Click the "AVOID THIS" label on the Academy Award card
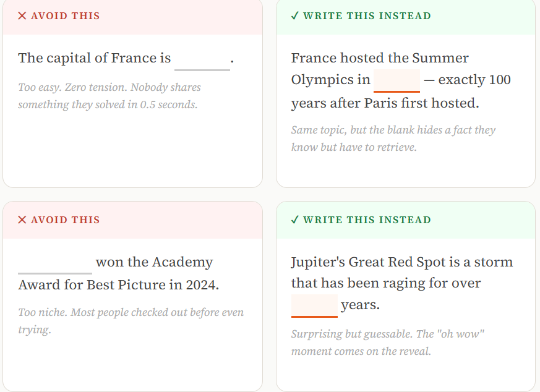This screenshot has height=392, width=540. click(x=65, y=220)
